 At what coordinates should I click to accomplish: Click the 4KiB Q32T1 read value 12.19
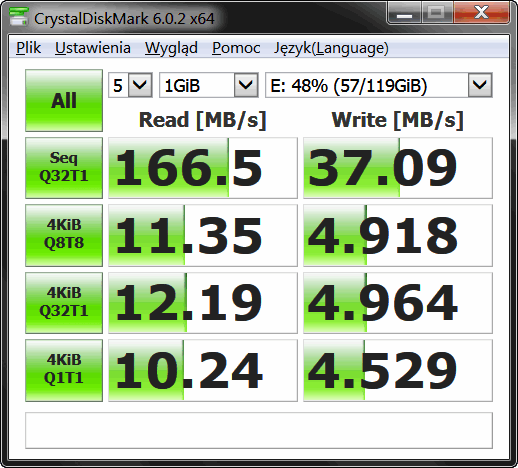(x=203, y=303)
